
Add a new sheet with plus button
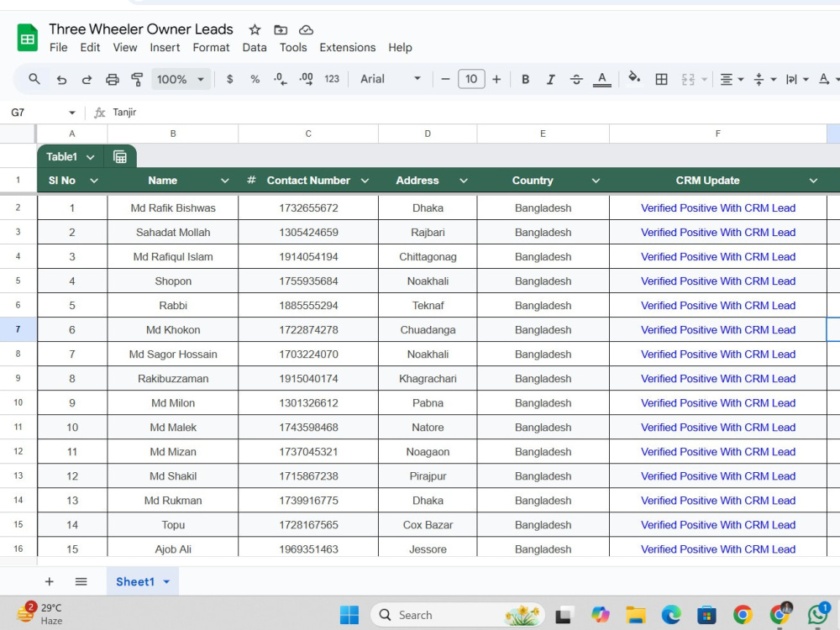point(50,582)
